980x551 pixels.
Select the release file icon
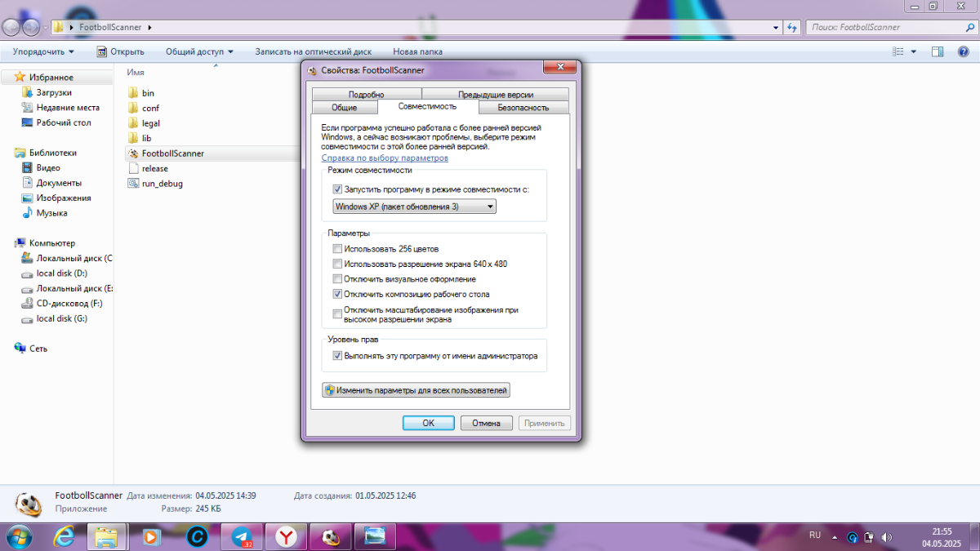point(134,168)
